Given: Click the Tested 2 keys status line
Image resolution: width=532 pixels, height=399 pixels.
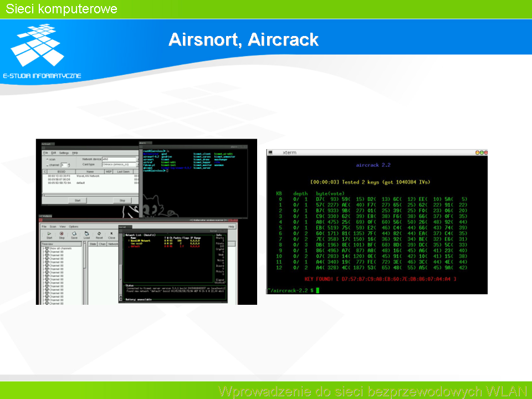Looking at the screenshot, I should (370, 182).
